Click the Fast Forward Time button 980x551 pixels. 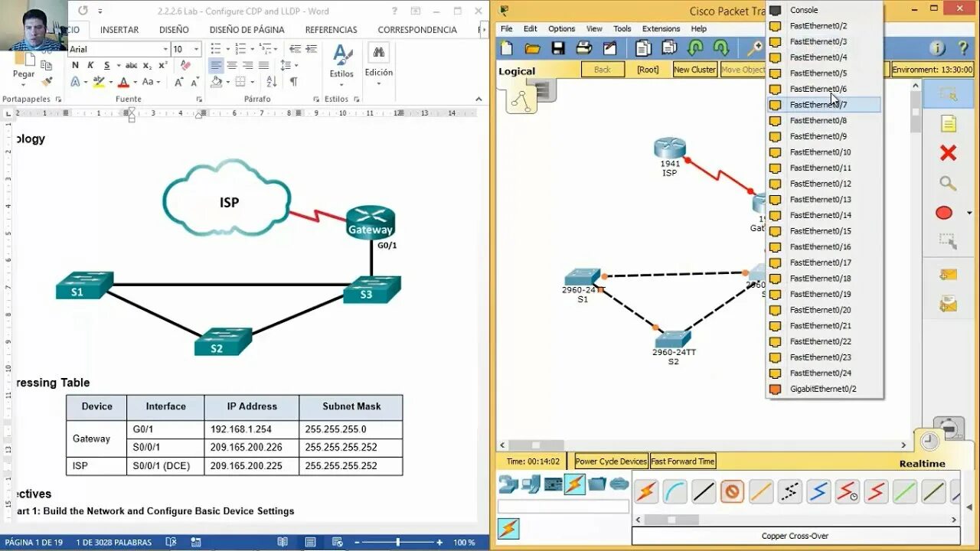click(683, 461)
